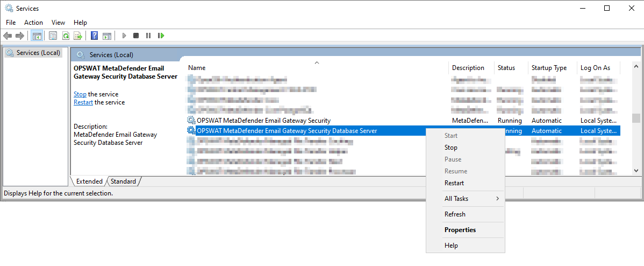Choose Restart in the context menu
The width and height of the screenshot is (644, 266).
(x=465, y=184)
